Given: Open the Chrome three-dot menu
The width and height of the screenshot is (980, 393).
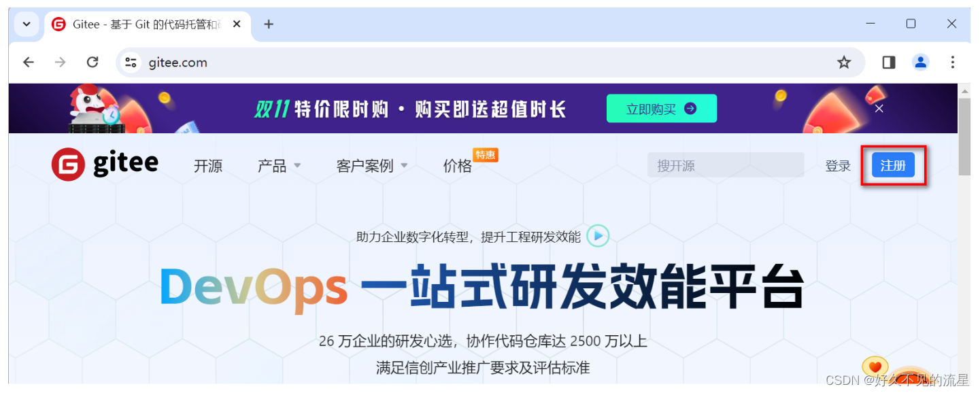Looking at the screenshot, I should coord(953,63).
